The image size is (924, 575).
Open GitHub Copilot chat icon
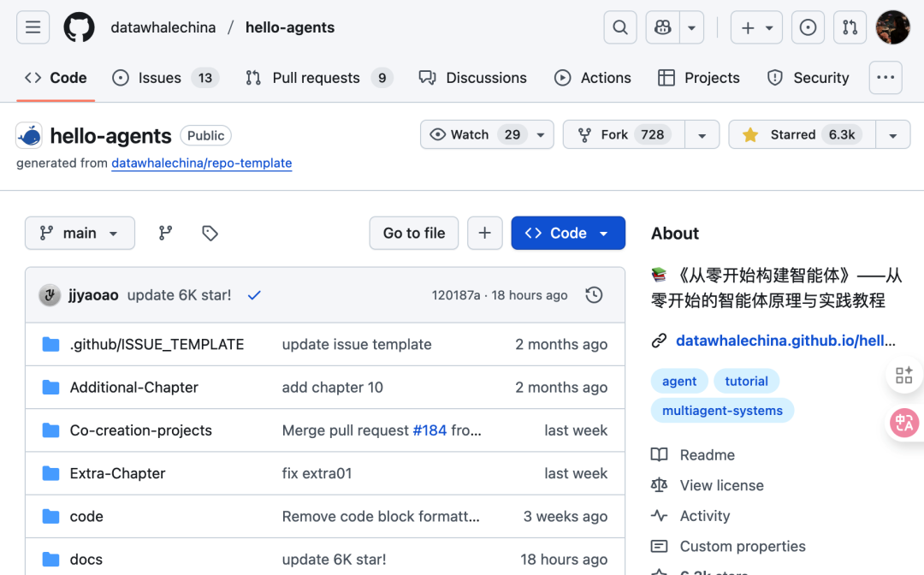662,27
